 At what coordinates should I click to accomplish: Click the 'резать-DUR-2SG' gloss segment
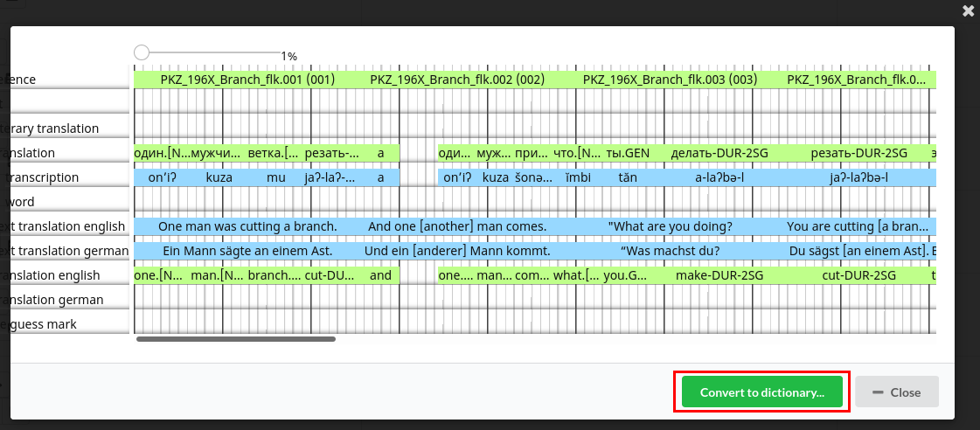[858, 152]
